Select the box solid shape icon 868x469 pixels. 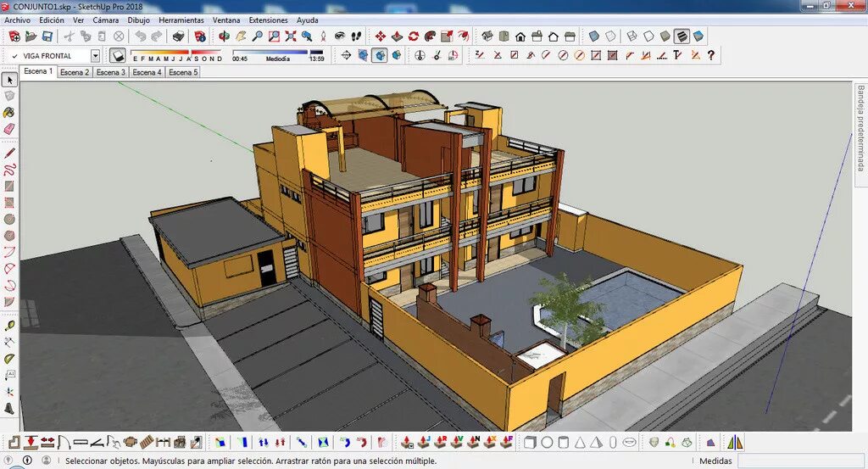point(530,443)
